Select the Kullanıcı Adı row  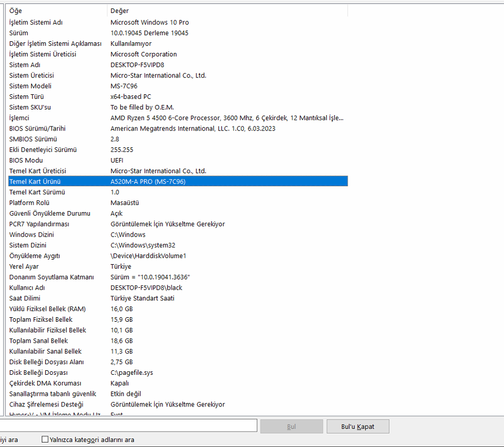pyautogui.click(x=178, y=287)
